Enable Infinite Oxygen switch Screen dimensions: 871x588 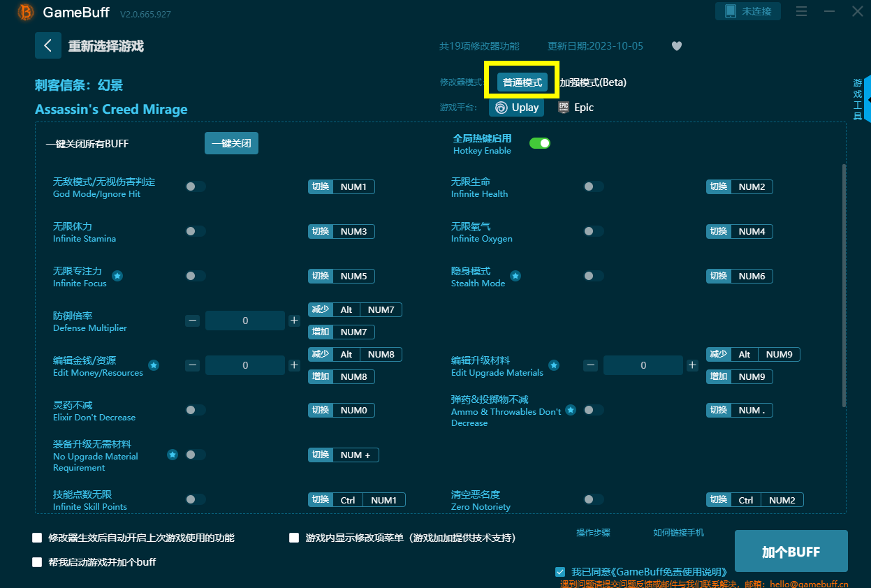tap(594, 231)
